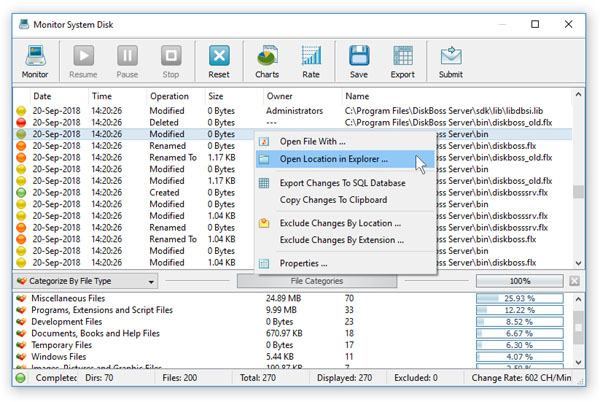The image size is (600, 402).
Task: Stop the monitoring operation
Action: [171, 61]
